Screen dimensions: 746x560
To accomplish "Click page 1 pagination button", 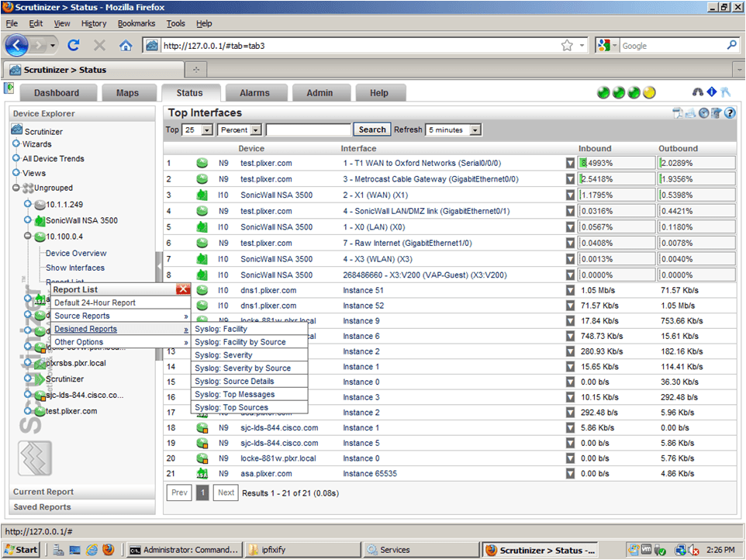I will [202, 493].
